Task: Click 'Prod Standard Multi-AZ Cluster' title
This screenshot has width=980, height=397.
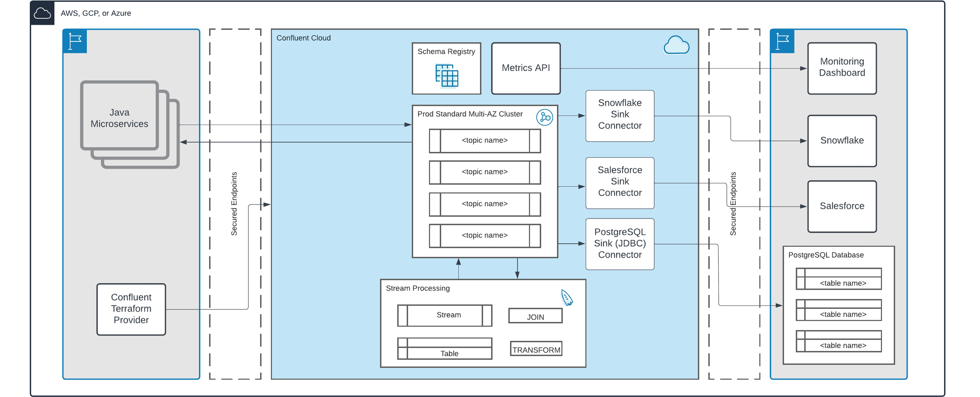Action: 470,114
